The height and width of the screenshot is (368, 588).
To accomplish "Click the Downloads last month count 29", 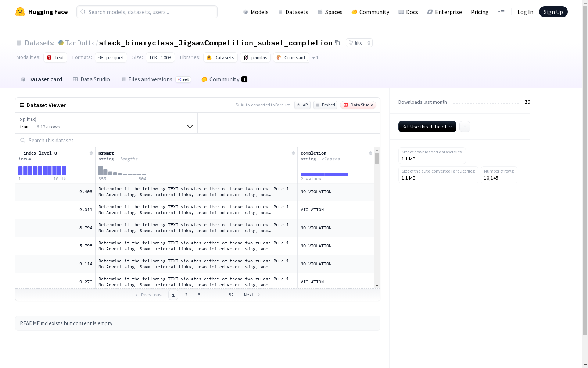I will coord(527,102).
